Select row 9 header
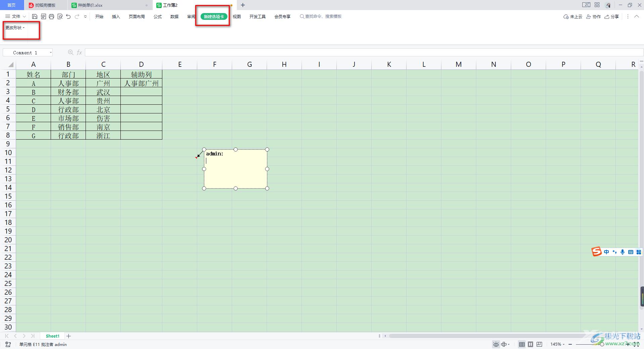The width and height of the screenshot is (644, 349). tap(8, 144)
